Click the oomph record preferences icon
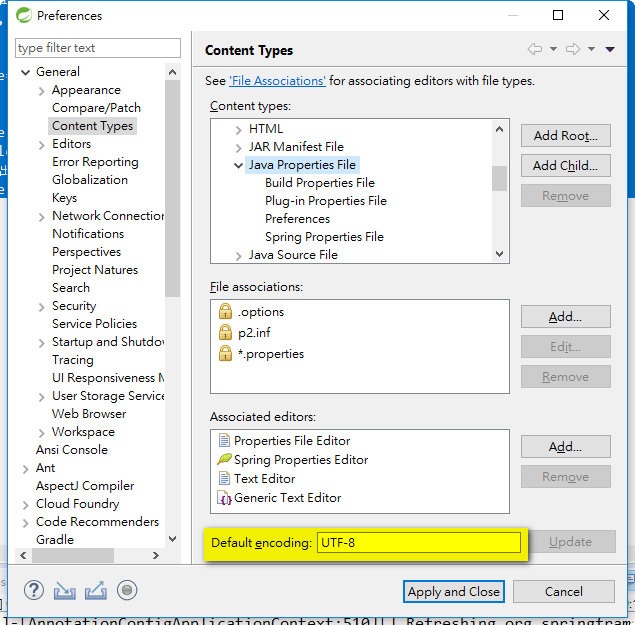 127,590
